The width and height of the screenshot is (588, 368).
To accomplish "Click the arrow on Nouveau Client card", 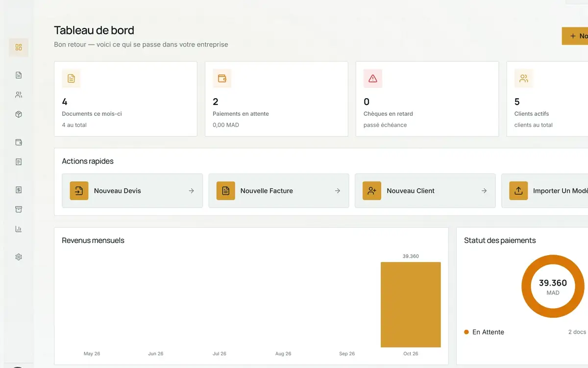I will tap(484, 191).
